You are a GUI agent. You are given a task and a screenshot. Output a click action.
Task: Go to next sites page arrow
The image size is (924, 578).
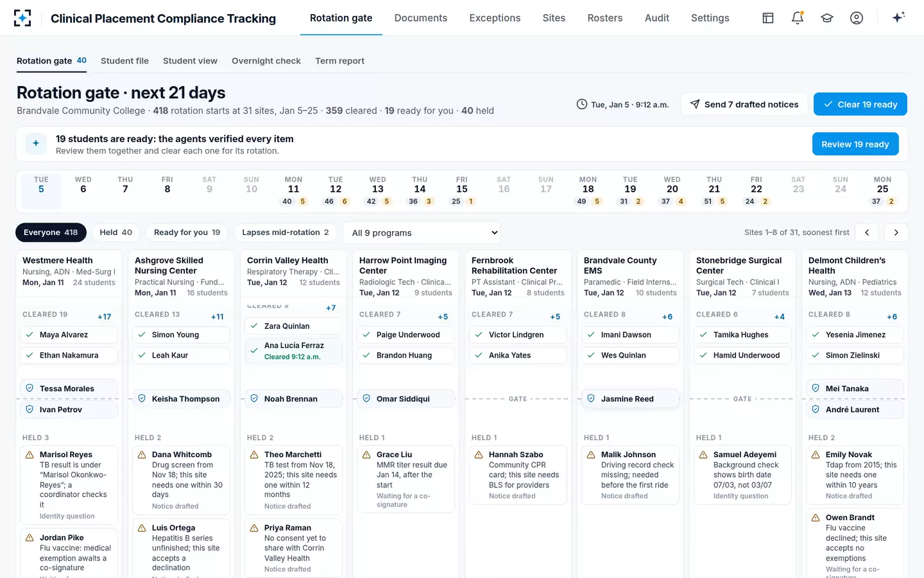[x=896, y=232]
